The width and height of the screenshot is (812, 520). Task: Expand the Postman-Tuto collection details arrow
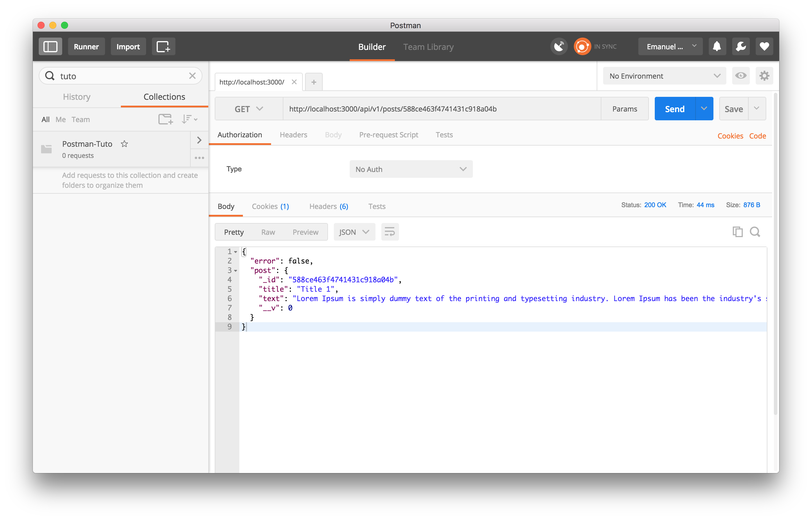click(199, 140)
